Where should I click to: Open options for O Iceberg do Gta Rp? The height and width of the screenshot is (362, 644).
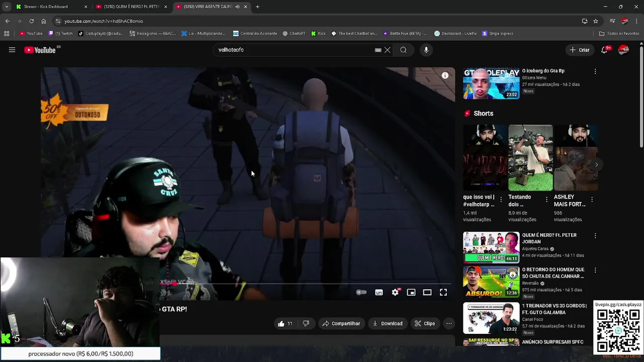(x=595, y=71)
